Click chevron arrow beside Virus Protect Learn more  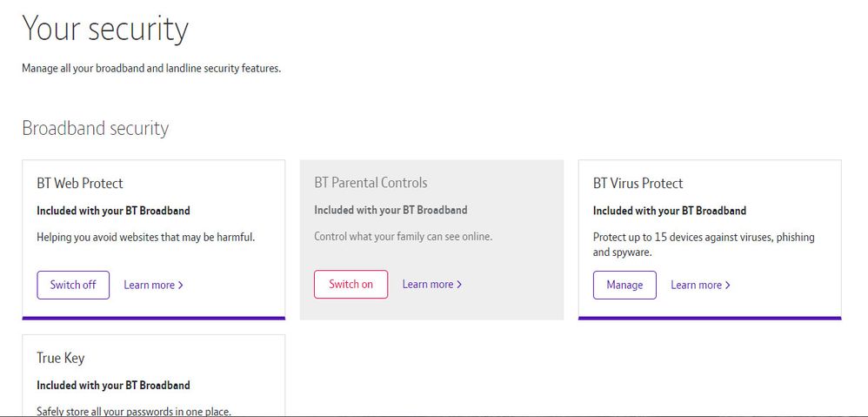(x=728, y=285)
